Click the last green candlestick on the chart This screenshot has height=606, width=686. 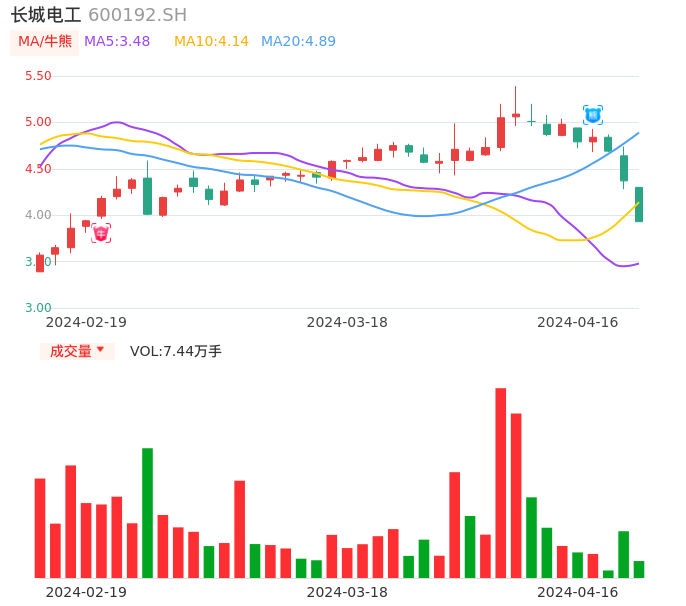[639, 204]
